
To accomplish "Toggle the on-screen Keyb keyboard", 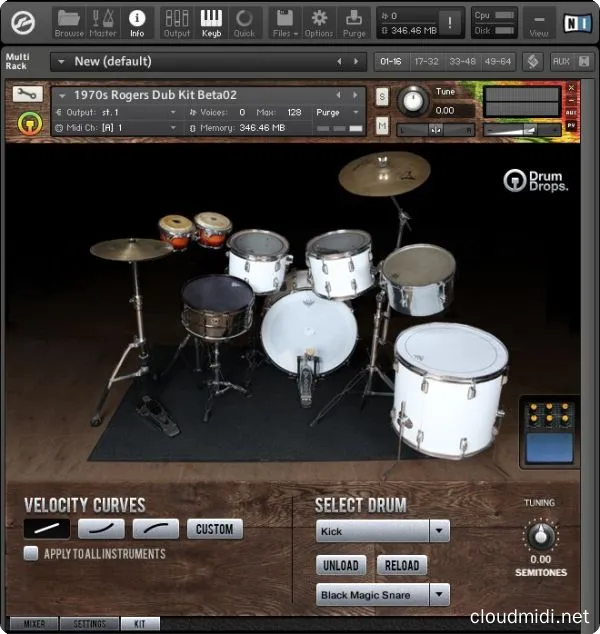I will click(211, 21).
